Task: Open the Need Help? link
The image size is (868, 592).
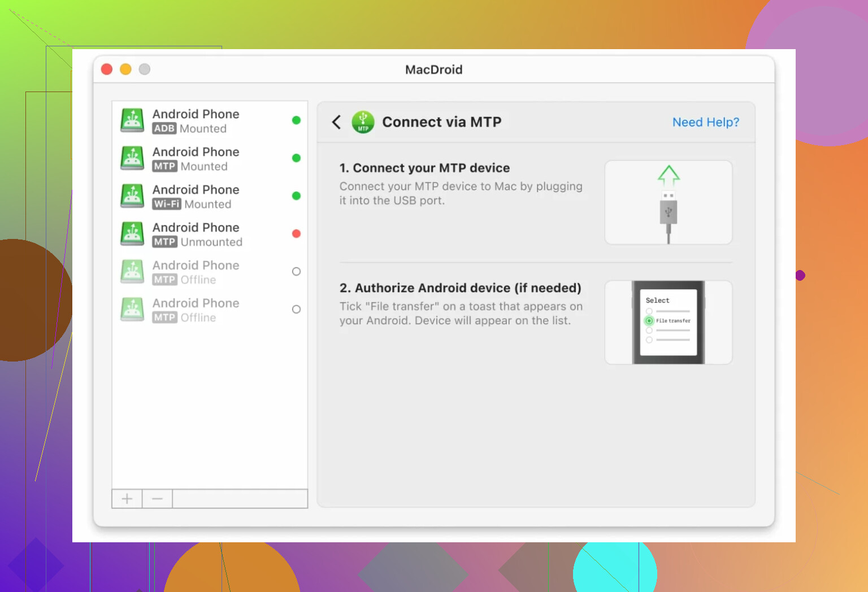Action: tap(706, 122)
